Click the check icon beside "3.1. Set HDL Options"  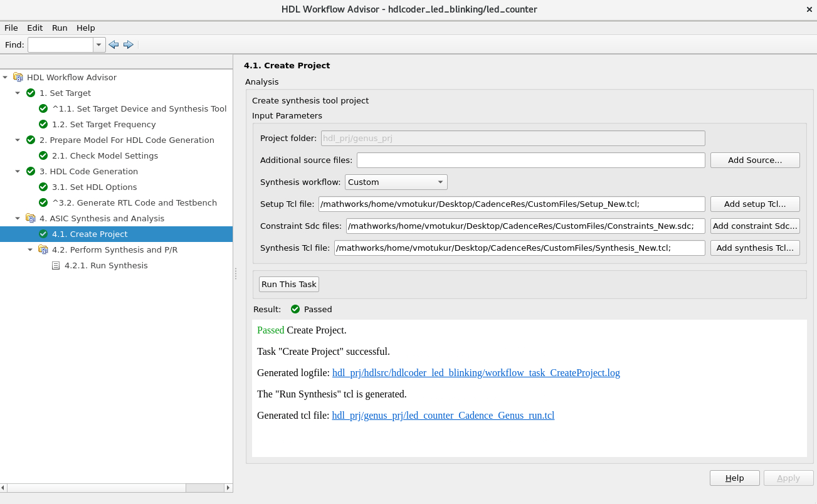click(43, 187)
